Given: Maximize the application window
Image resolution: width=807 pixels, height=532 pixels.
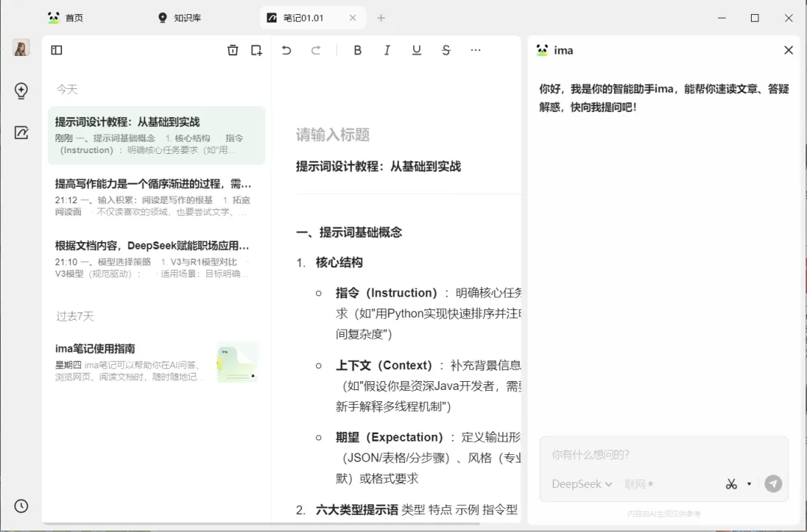Looking at the screenshot, I should tap(755, 18).
